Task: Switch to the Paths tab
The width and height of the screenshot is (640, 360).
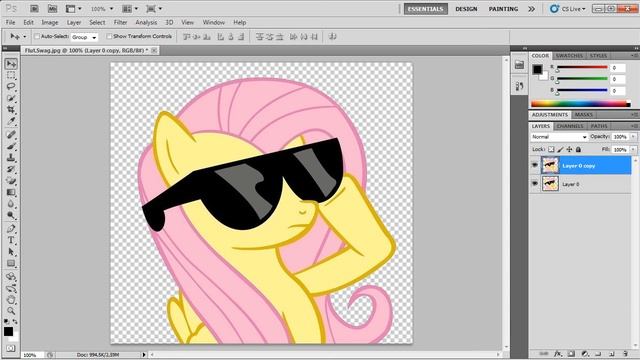Action: pyautogui.click(x=599, y=126)
